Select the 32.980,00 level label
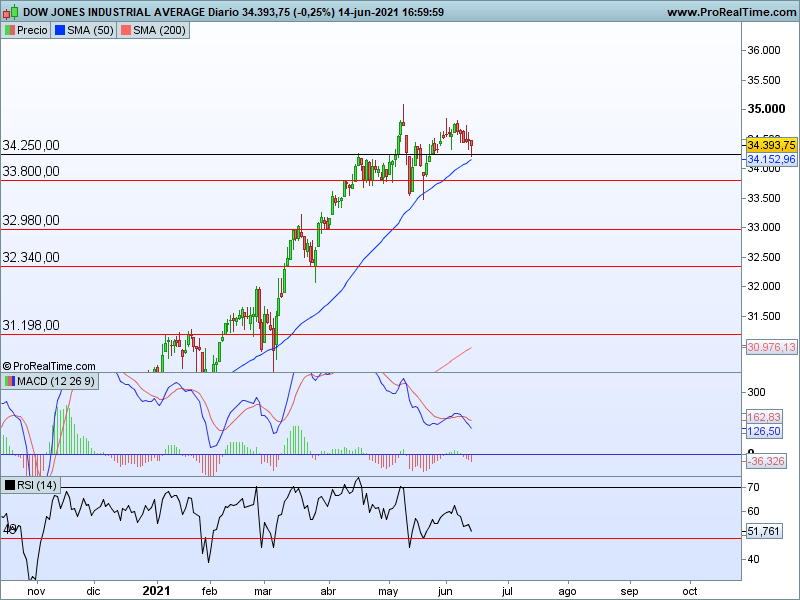Screen dimensions: 800x600 [31, 220]
